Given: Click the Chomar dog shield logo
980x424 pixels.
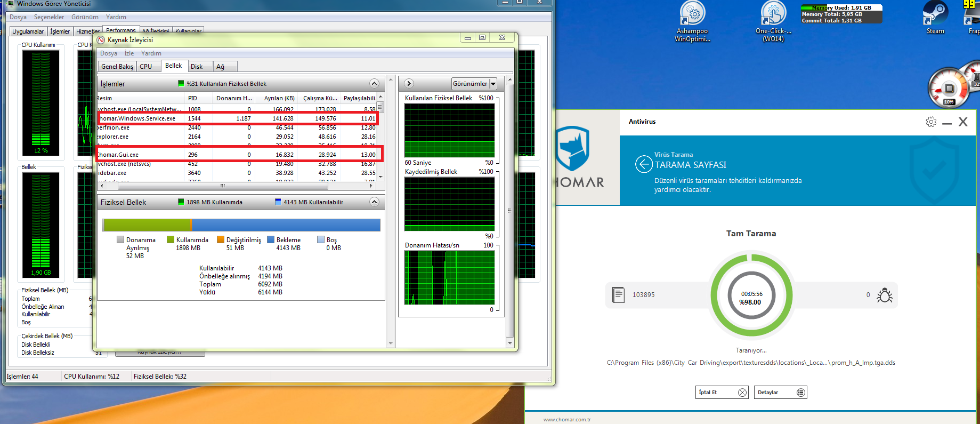Looking at the screenshot, I should pyautogui.click(x=572, y=148).
